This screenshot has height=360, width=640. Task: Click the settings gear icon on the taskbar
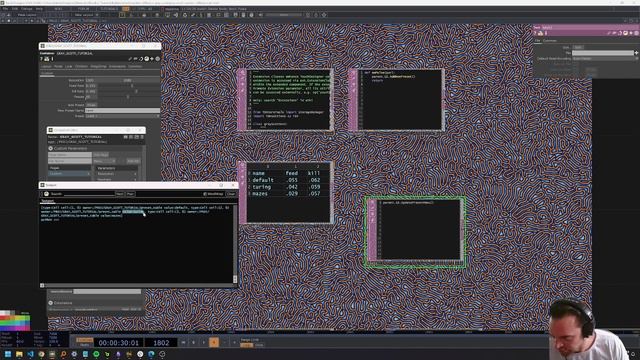(x=74, y=354)
